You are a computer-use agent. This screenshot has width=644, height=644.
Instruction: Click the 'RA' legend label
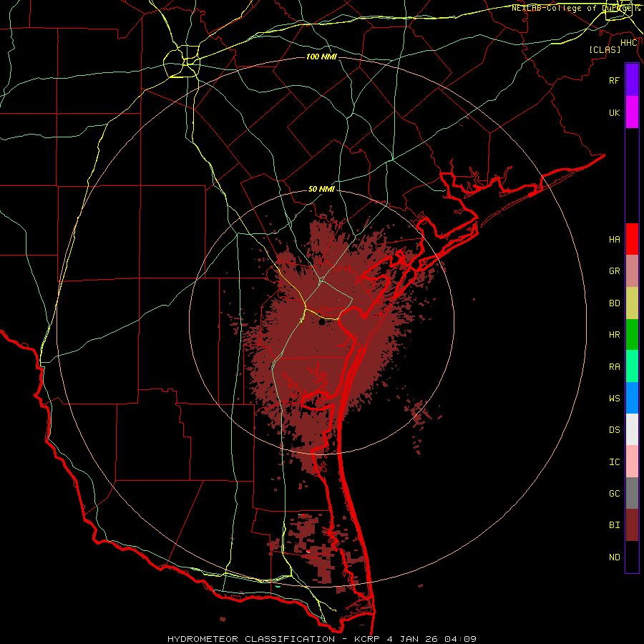[614, 367]
